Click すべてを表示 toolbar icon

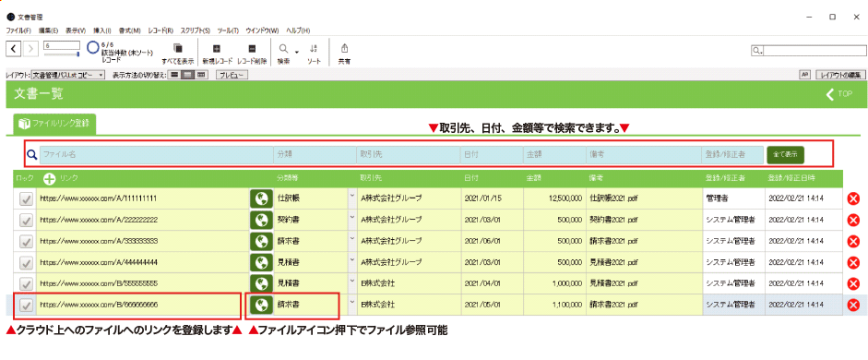point(178,49)
